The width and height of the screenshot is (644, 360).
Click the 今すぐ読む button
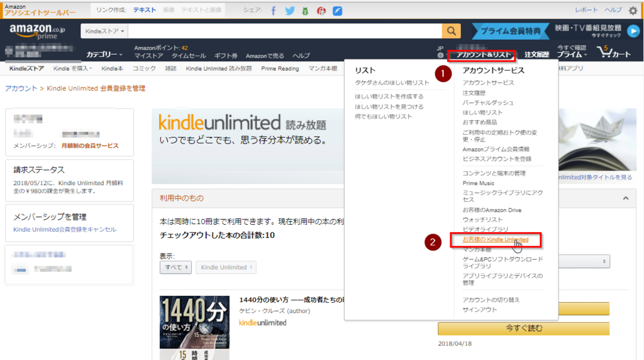pos(524,329)
